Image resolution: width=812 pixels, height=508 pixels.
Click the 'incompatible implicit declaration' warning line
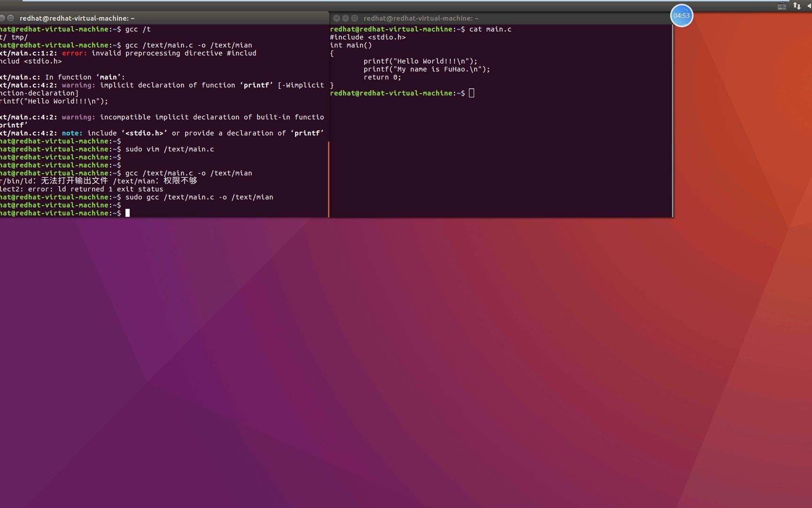pyautogui.click(x=162, y=117)
